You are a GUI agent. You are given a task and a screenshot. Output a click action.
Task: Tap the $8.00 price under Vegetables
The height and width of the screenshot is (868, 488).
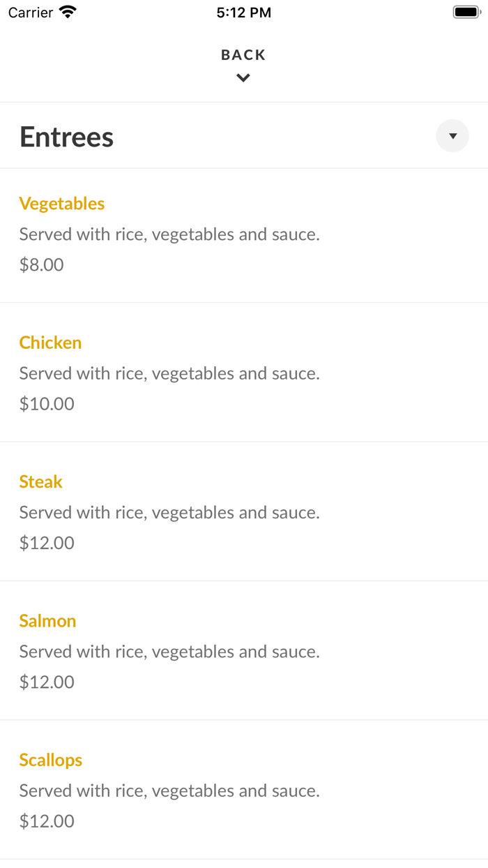coord(42,264)
